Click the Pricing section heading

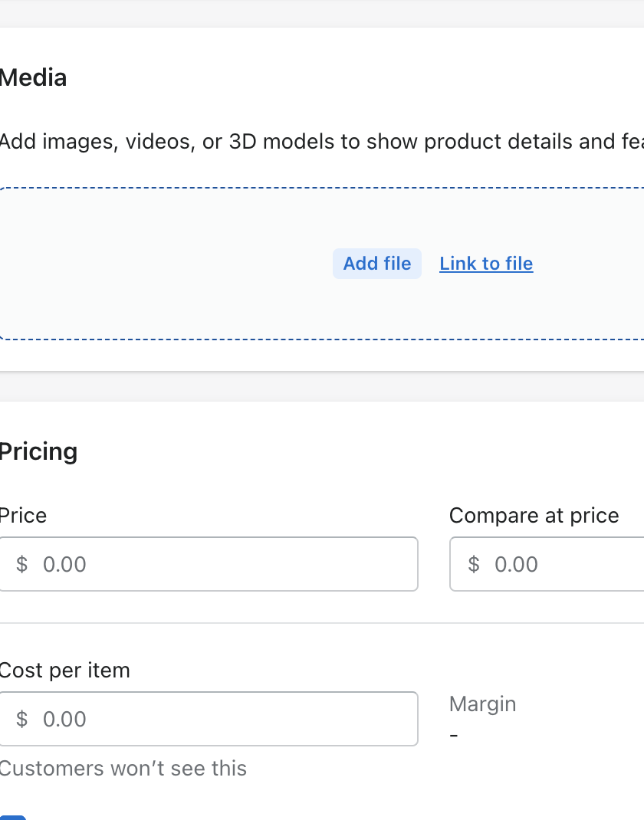pos(38,451)
